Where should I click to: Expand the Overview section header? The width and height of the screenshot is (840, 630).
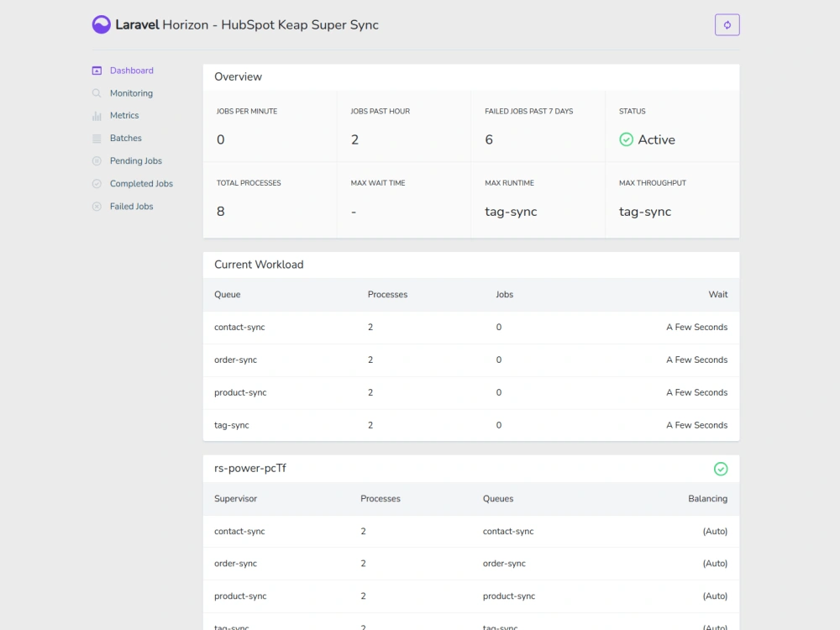[x=238, y=76]
